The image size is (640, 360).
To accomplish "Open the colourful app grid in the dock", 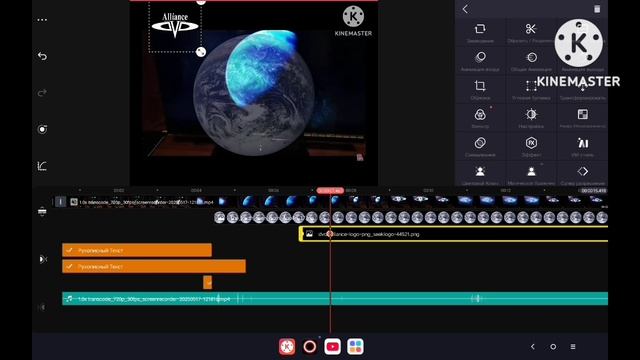I will [356, 347].
